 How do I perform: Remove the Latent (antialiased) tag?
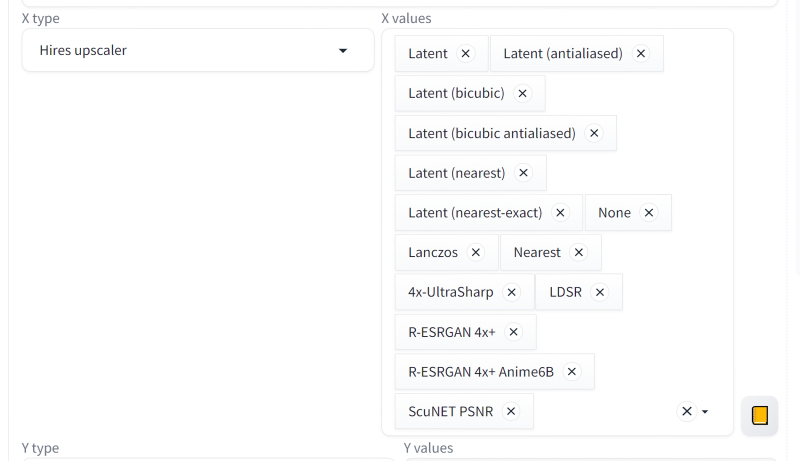point(641,54)
